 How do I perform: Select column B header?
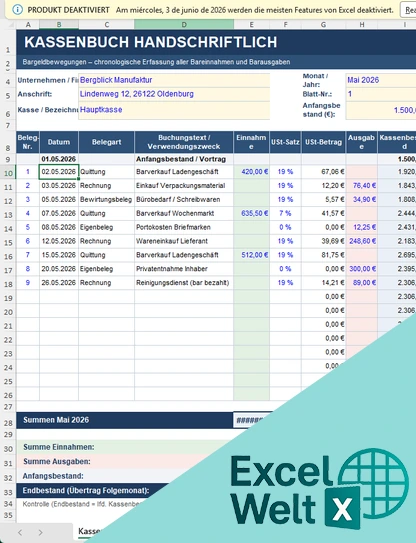(x=59, y=25)
